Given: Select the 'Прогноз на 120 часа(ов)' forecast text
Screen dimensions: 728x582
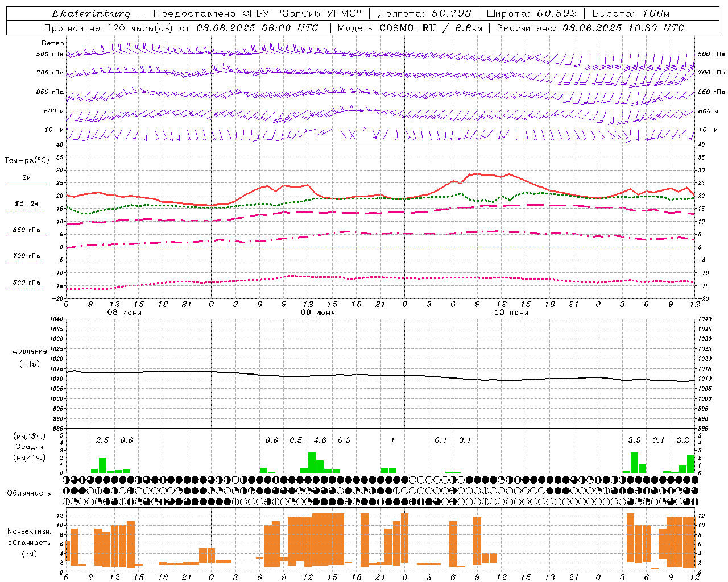Looking at the screenshot, I should tap(110, 28).
